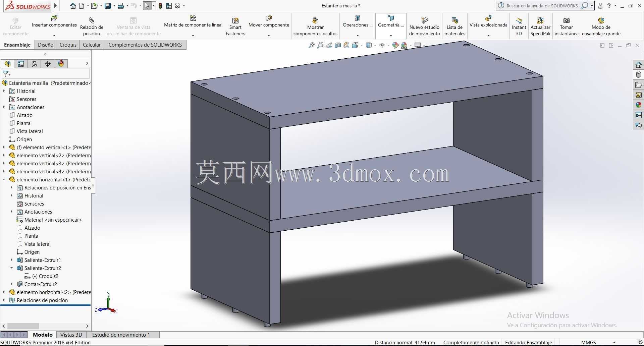Click Insertar componentes tool
644x346 pixels.
tap(54, 21)
